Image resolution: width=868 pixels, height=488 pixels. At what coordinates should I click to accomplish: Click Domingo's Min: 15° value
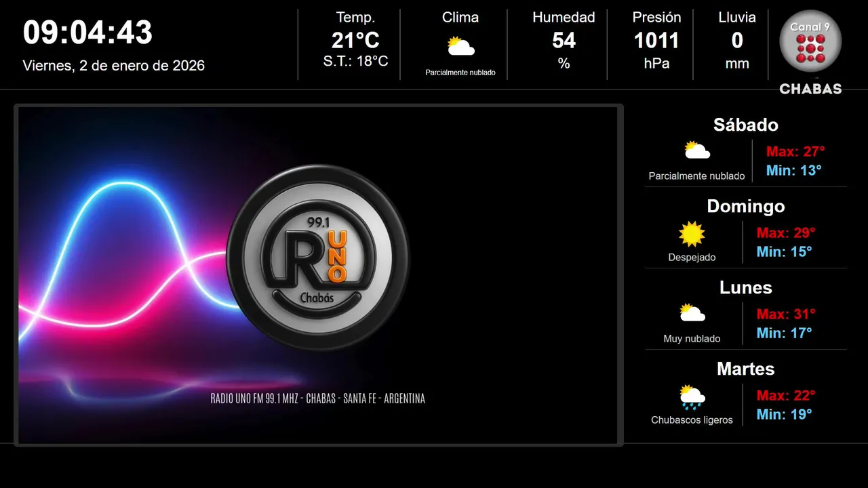[784, 251]
